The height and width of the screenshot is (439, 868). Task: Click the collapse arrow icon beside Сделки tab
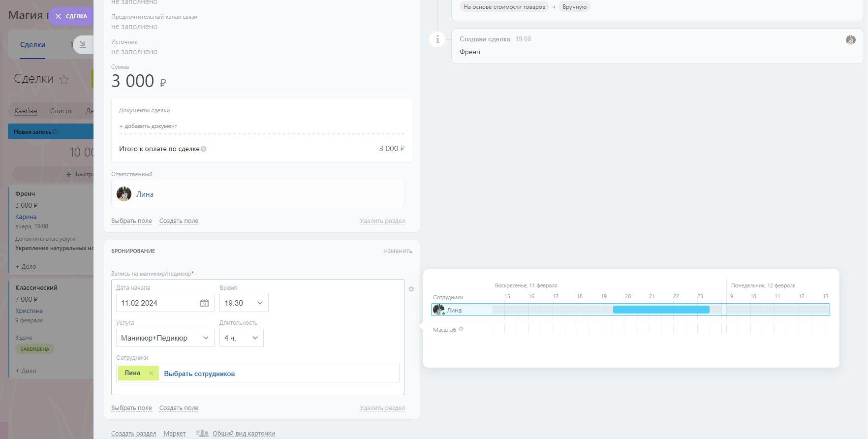tap(83, 45)
